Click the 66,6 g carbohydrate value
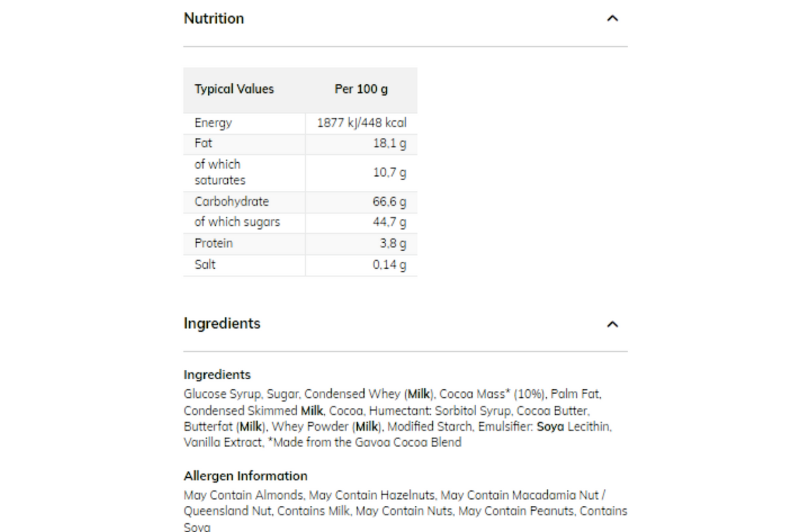The image size is (799, 532). pyautogui.click(x=390, y=202)
